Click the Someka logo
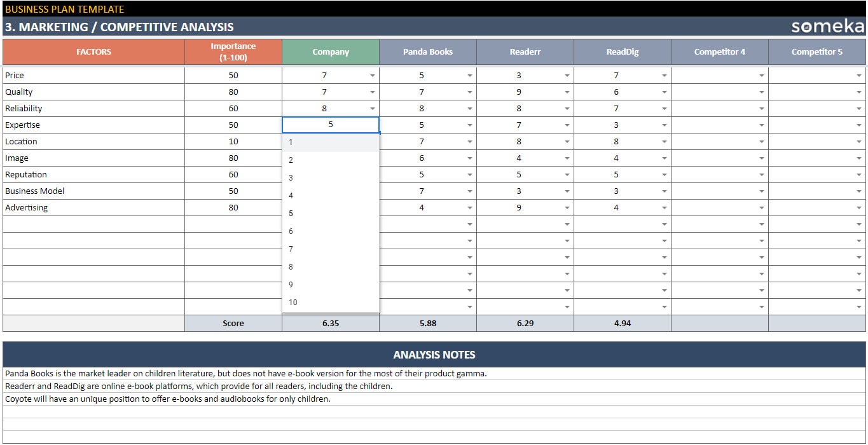868x445 pixels. [827, 27]
